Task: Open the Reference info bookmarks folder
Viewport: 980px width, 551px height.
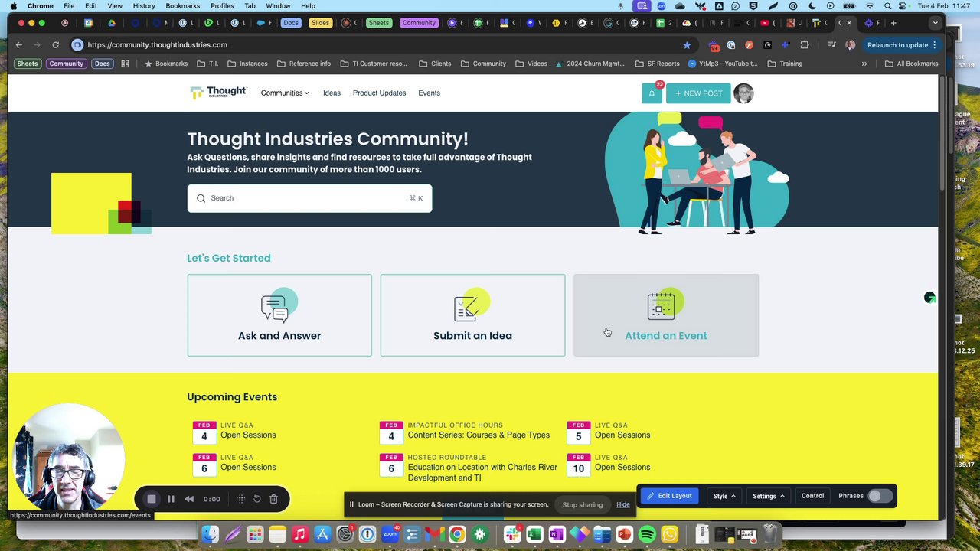Action: (x=304, y=64)
